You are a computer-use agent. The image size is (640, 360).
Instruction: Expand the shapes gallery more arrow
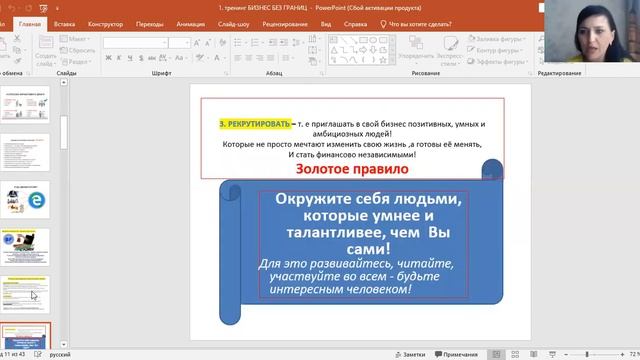click(x=392, y=60)
